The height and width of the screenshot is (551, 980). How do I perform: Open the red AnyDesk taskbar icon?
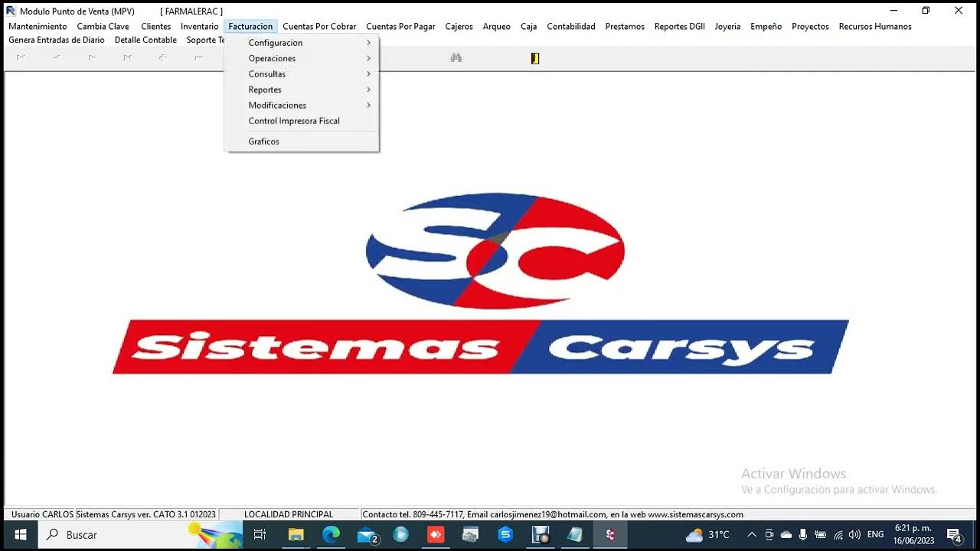click(436, 535)
